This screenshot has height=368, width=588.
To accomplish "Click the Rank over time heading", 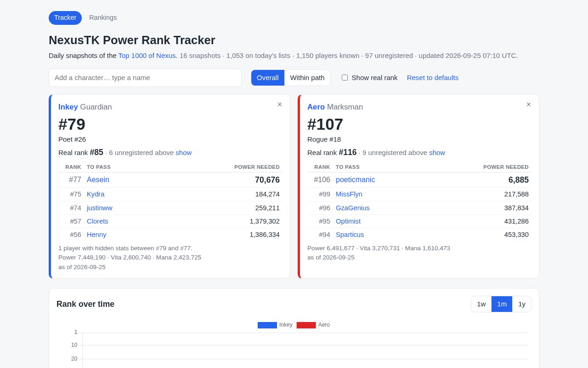I will pyautogui.click(x=85, y=304).
